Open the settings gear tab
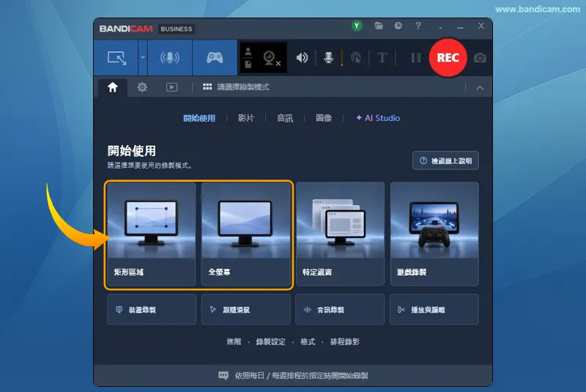The width and height of the screenshot is (586, 392). click(142, 87)
